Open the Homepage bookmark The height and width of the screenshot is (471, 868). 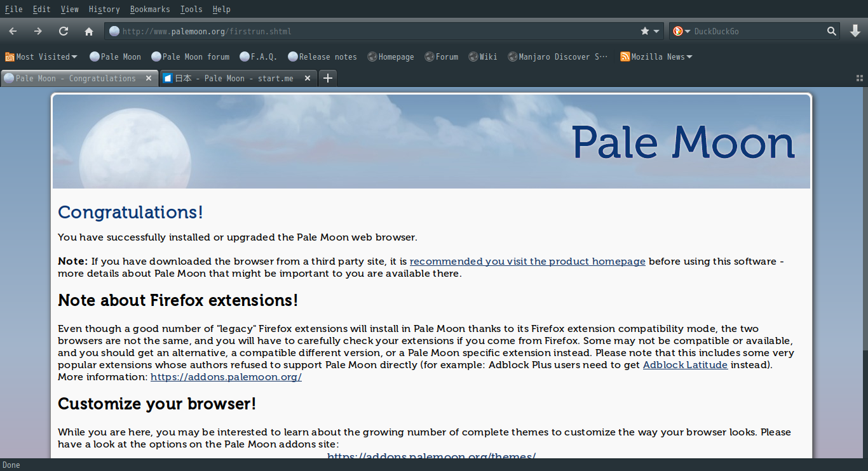[391, 56]
